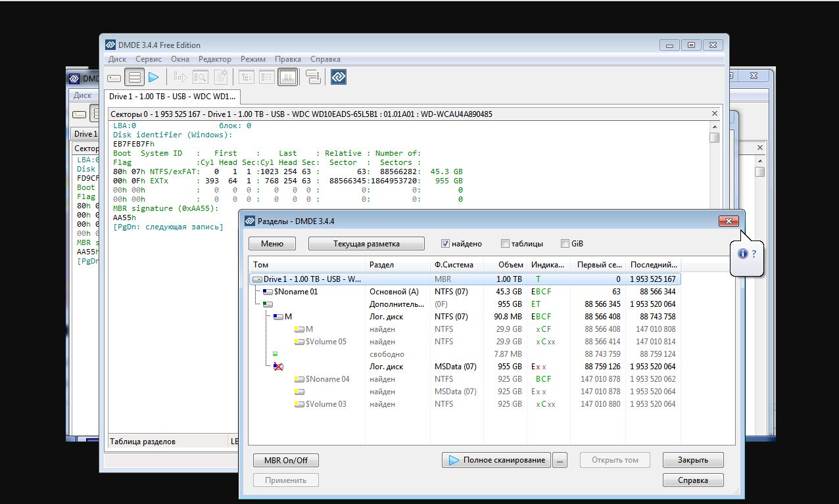Click the red crossed-out partition icon

[x=278, y=367]
